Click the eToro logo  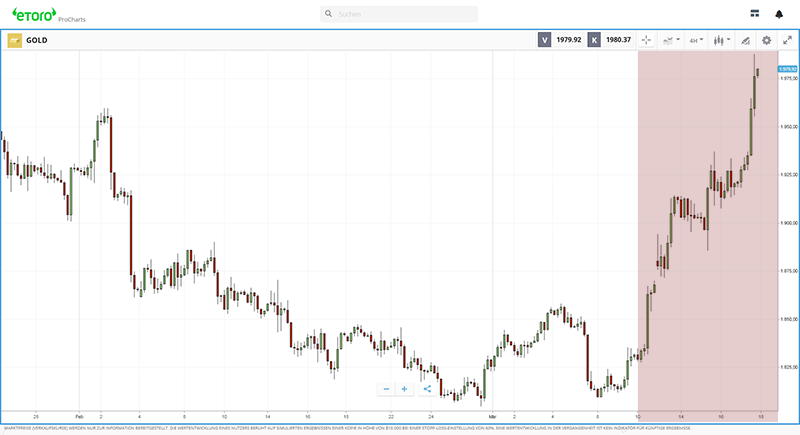point(33,14)
